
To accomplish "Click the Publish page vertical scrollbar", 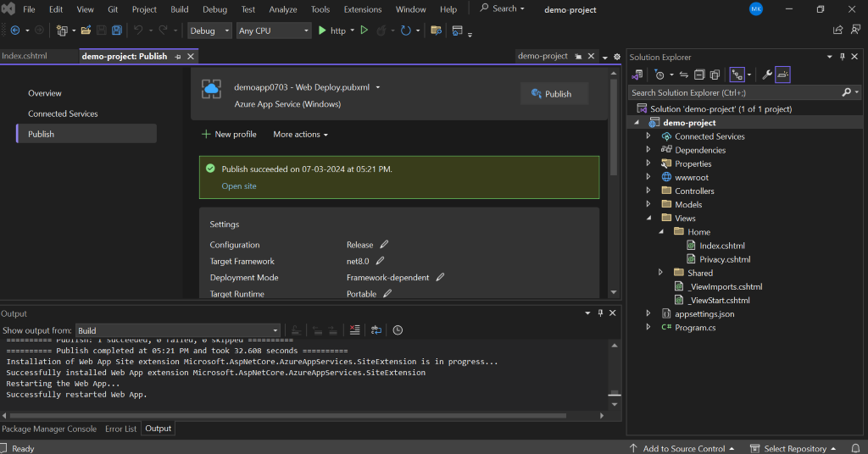I will [614, 127].
